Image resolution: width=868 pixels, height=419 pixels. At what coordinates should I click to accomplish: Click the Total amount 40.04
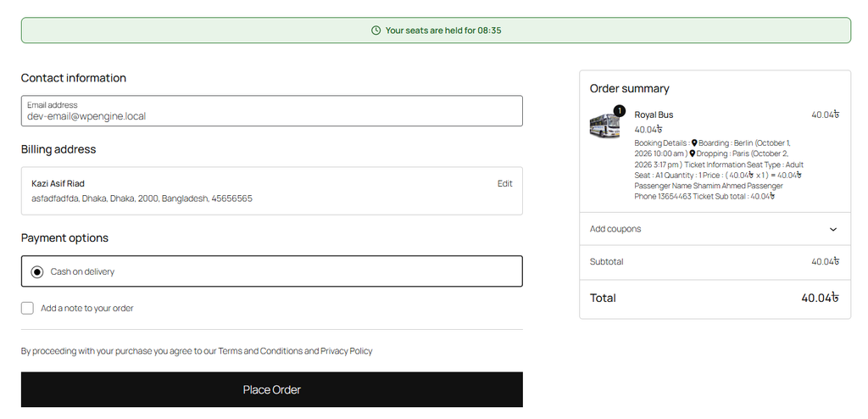click(820, 299)
